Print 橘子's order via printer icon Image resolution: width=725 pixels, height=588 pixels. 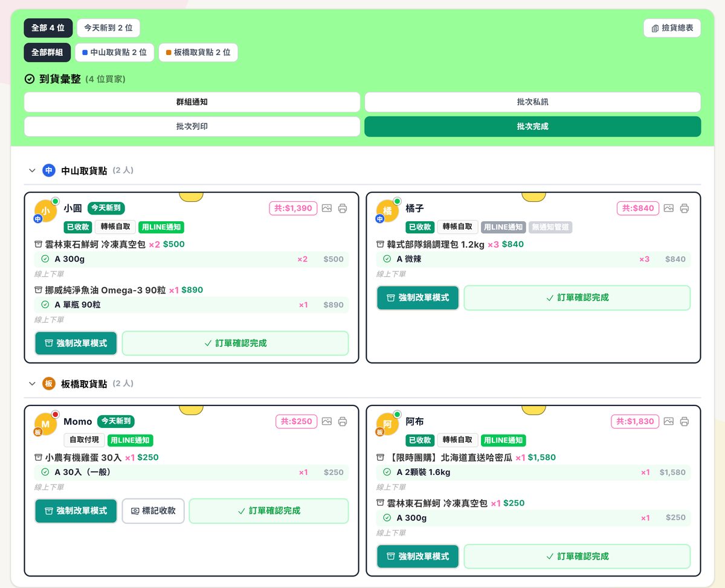685,208
